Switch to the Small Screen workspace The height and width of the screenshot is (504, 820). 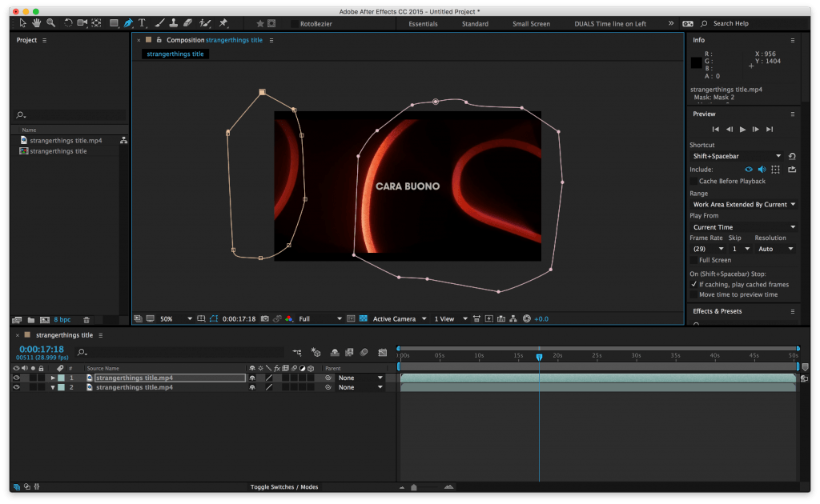click(531, 23)
